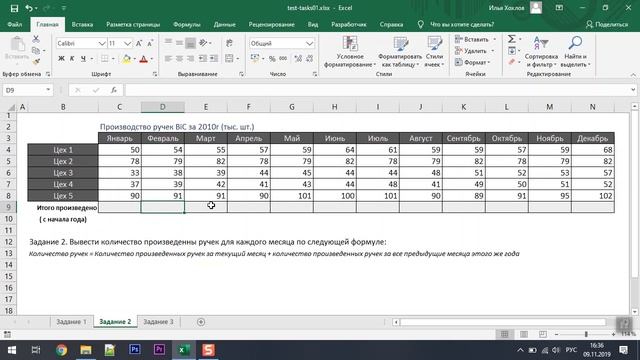Collapse the ribbon with the chevron
This screenshot has height=360, width=640.
point(633,75)
